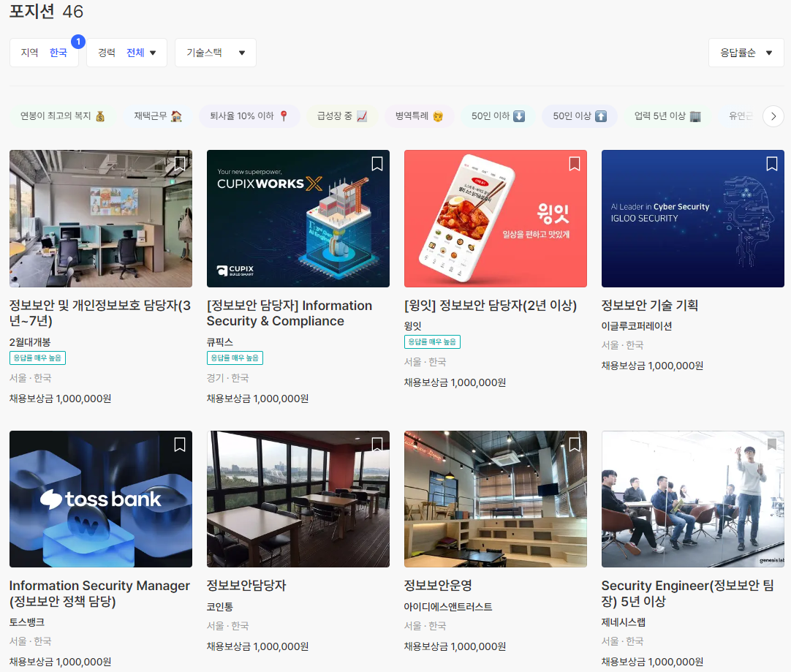The image size is (791, 672).
Task: Click company name 2월대개봉
Action: (30, 342)
